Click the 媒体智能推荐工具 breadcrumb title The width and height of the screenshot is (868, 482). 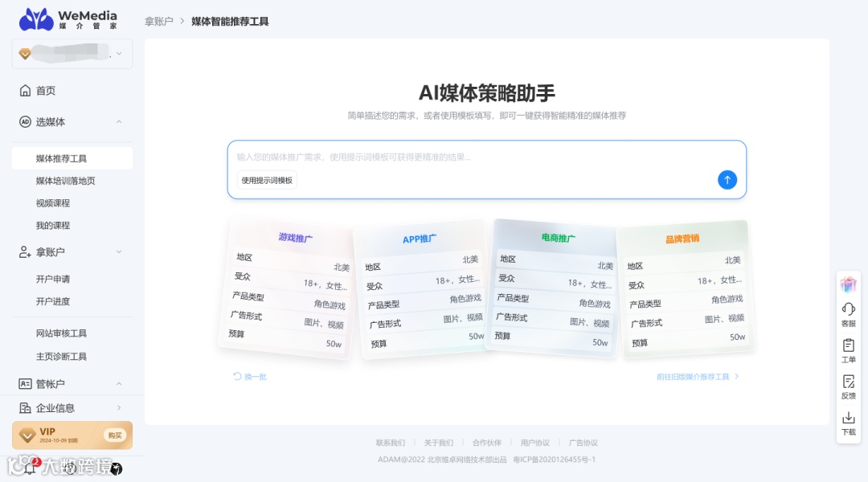[x=230, y=21]
